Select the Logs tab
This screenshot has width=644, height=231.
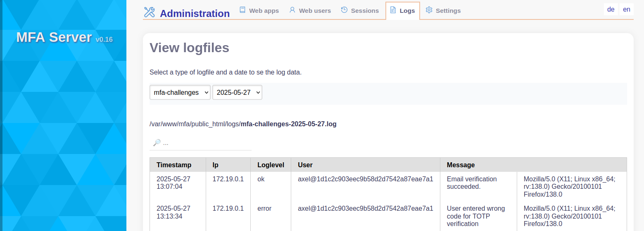coord(403,11)
